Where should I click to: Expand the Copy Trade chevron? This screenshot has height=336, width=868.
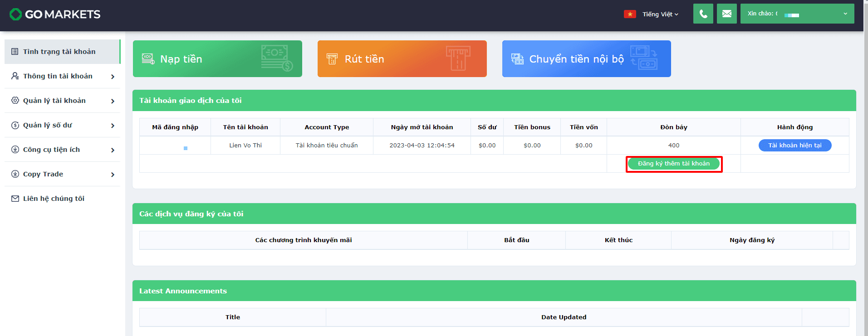pyautogui.click(x=113, y=175)
